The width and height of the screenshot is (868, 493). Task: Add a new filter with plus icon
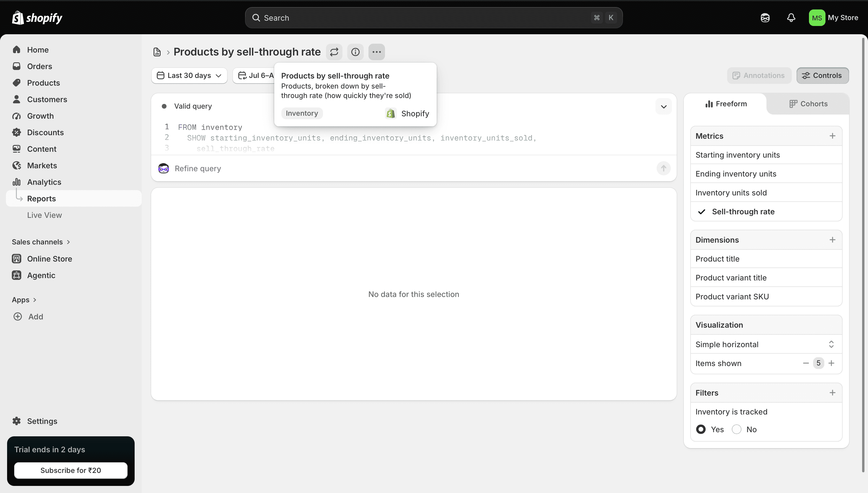click(x=832, y=393)
